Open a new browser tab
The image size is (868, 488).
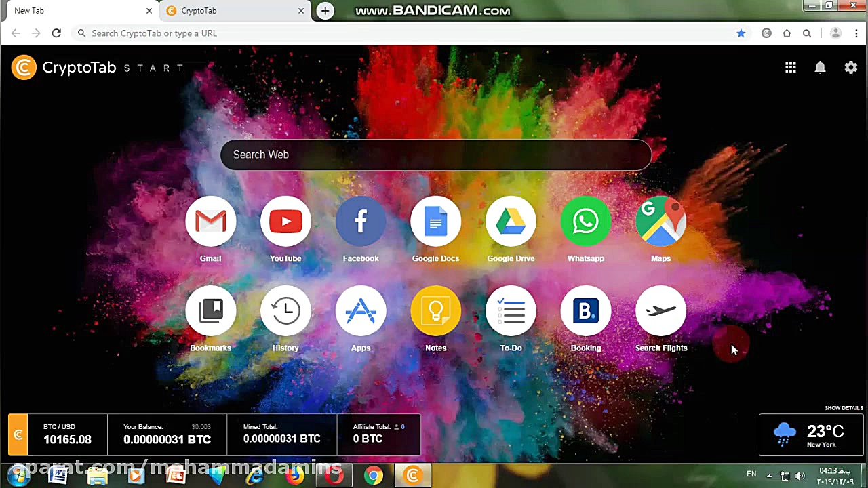[x=325, y=11]
